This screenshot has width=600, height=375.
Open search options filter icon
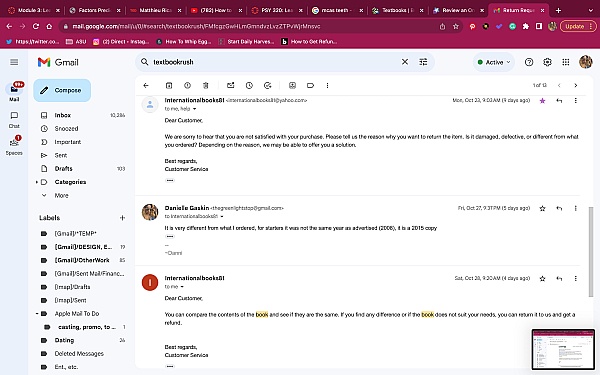click(x=423, y=62)
